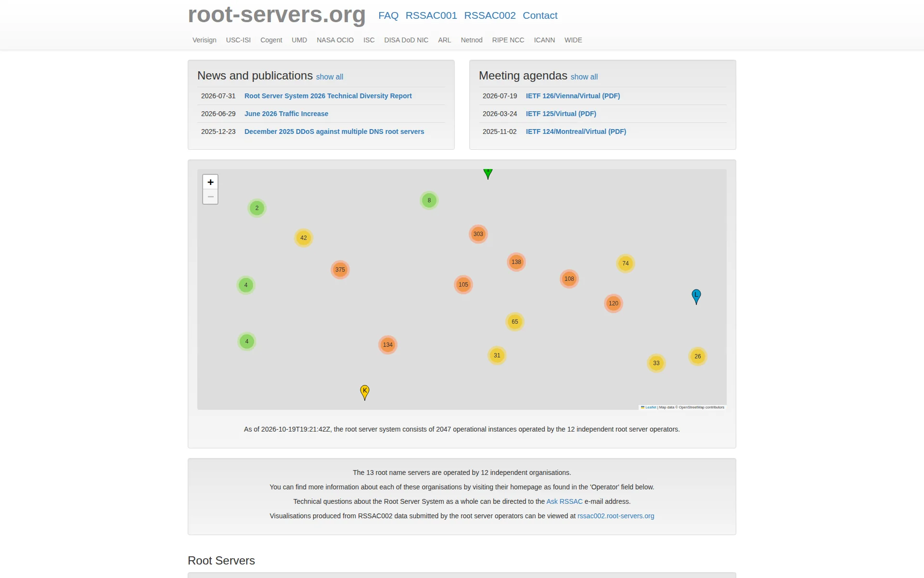Select Verisign operator link
The height and width of the screenshot is (578, 924).
click(x=205, y=40)
